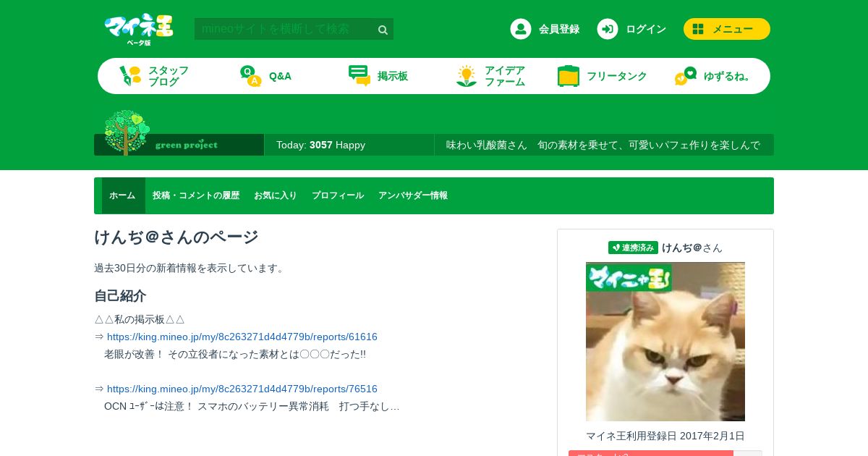Switch to 投稿・コメントの履歴 tab
The width and height of the screenshot is (868, 456).
[196, 195]
